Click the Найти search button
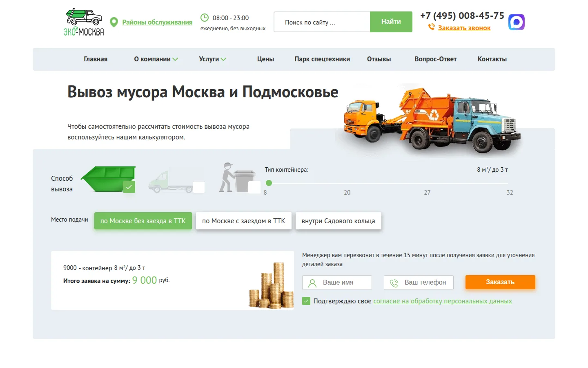This screenshot has width=588, height=368. tap(391, 22)
